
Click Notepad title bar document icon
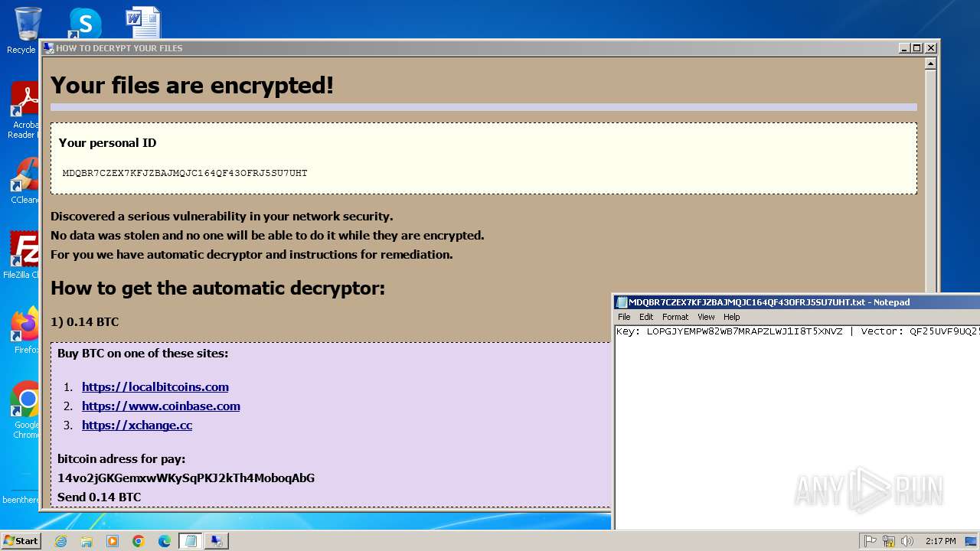pyautogui.click(x=622, y=302)
